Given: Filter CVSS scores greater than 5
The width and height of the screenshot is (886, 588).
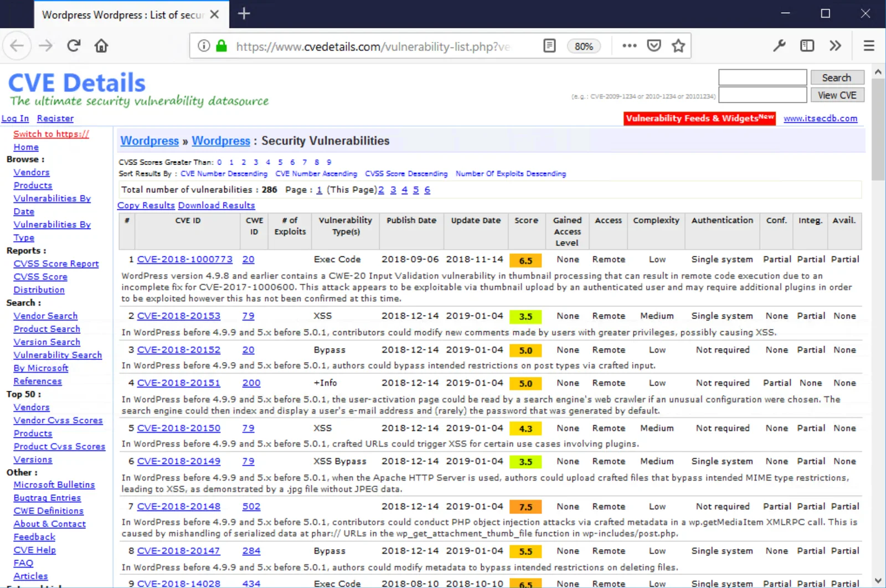Looking at the screenshot, I should pos(280,162).
